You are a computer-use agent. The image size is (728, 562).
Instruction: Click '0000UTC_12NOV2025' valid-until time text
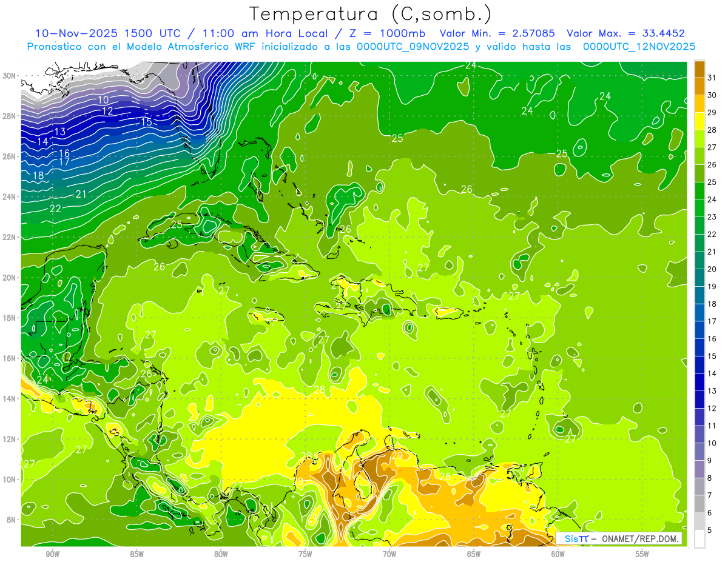coord(639,47)
